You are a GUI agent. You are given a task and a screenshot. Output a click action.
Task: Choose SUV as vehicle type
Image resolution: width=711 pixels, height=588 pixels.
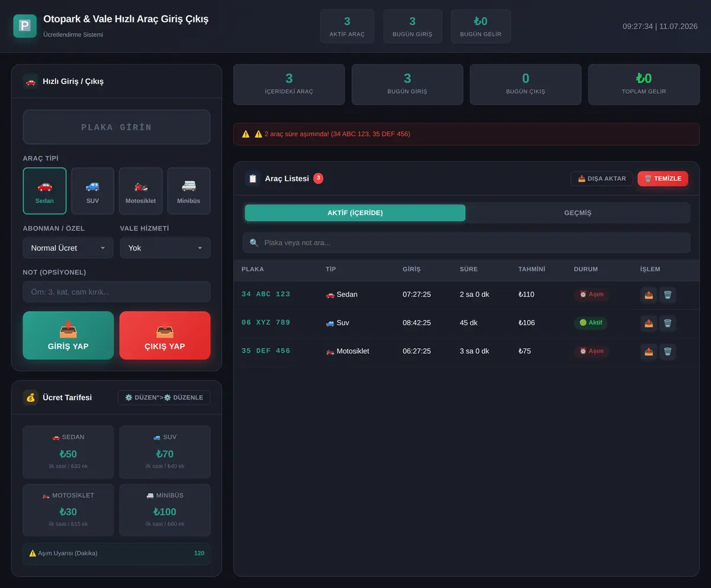[92, 191]
